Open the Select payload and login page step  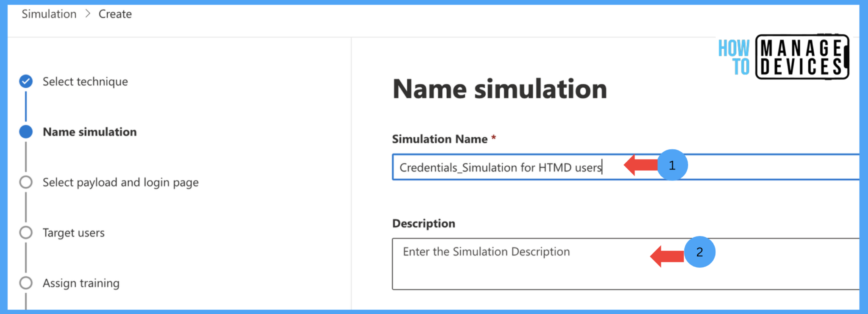(120, 182)
